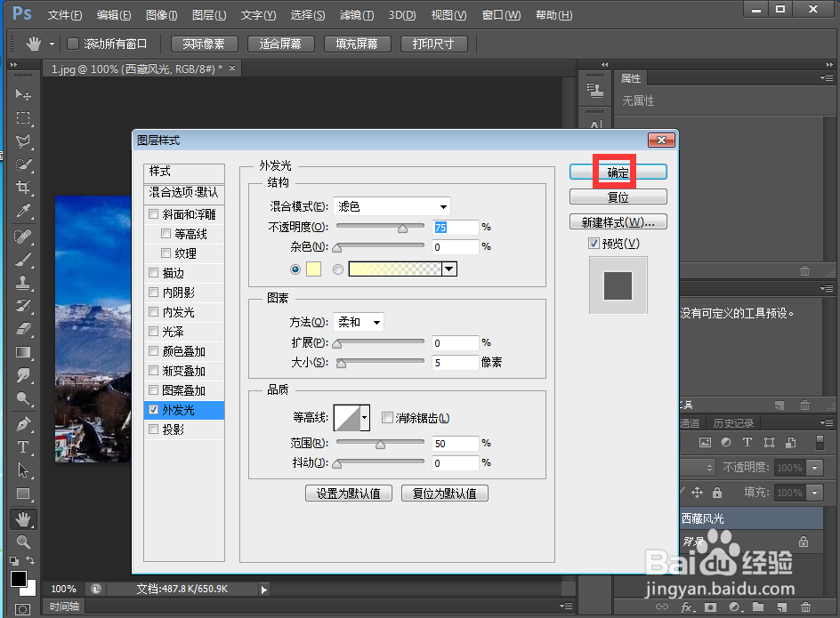Toggle the 预览 checkbox
840x618 pixels.
tap(594, 243)
